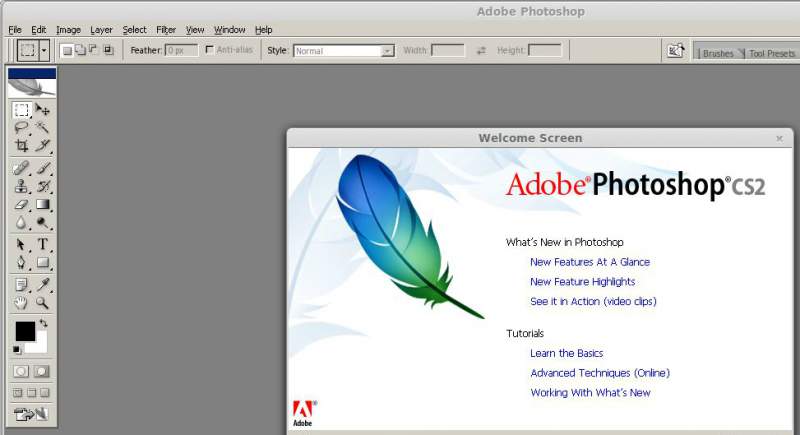Click Edit in ImageReady button
Image resolution: width=800 pixels, height=435 pixels.
tap(31, 414)
